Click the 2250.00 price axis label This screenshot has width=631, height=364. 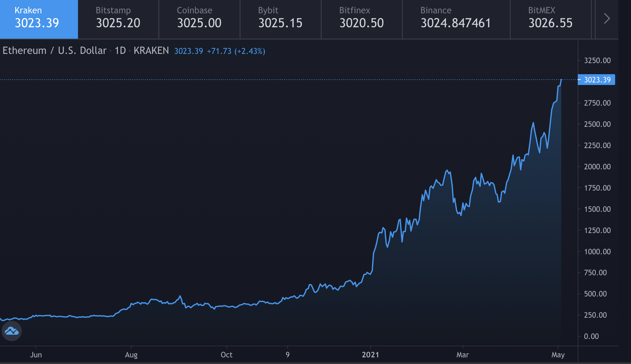(x=597, y=145)
